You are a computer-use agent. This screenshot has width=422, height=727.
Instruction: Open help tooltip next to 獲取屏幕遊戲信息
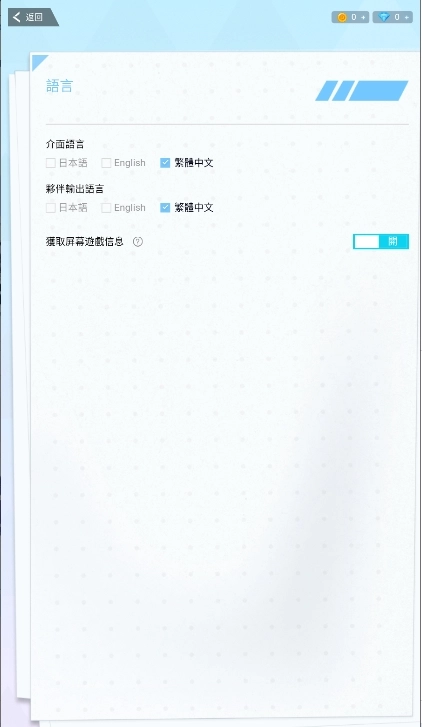[x=138, y=242]
